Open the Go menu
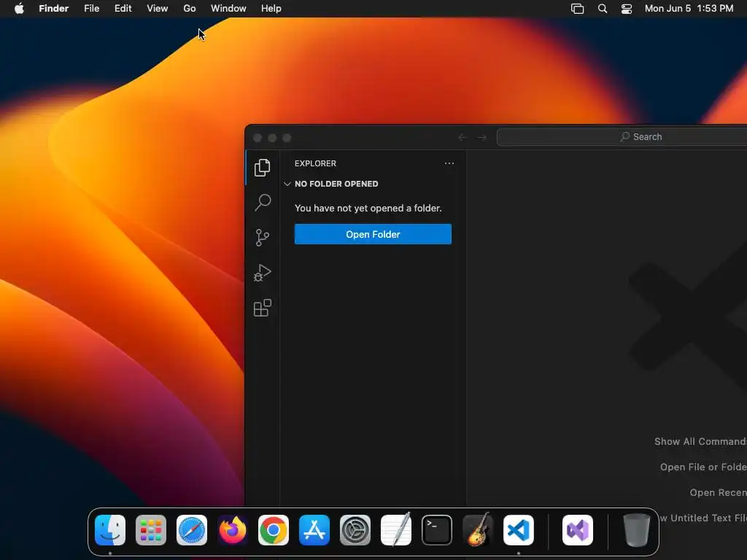 [190, 9]
